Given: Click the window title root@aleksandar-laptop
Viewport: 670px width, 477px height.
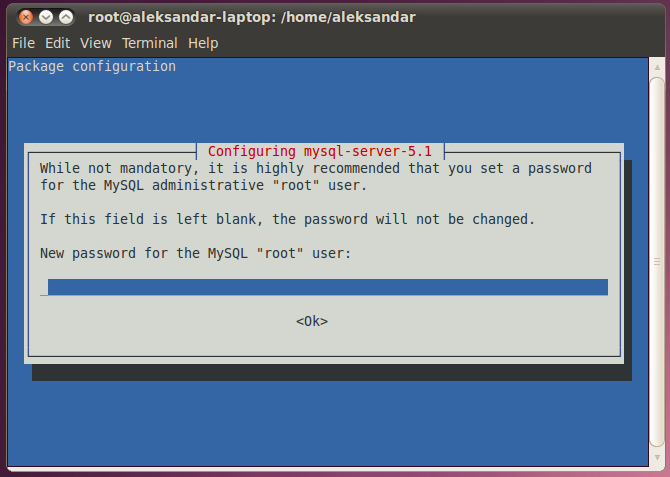Looking at the screenshot, I should pyautogui.click(x=252, y=17).
